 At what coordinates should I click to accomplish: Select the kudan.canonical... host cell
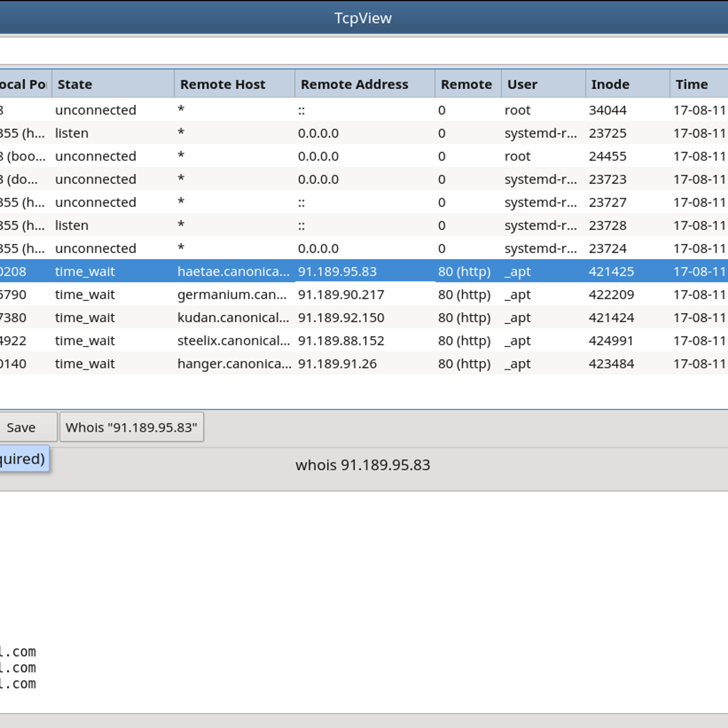point(233,318)
